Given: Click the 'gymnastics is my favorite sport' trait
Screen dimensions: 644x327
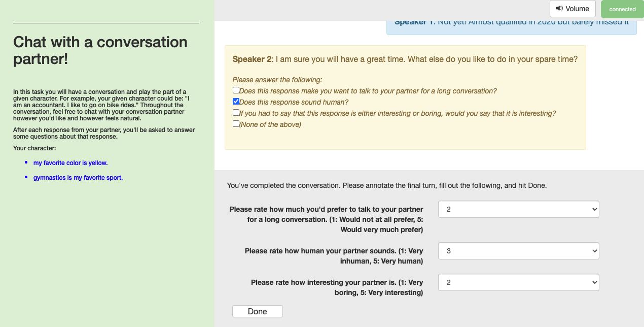Looking at the screenshot, I should [x=78, y=178].
